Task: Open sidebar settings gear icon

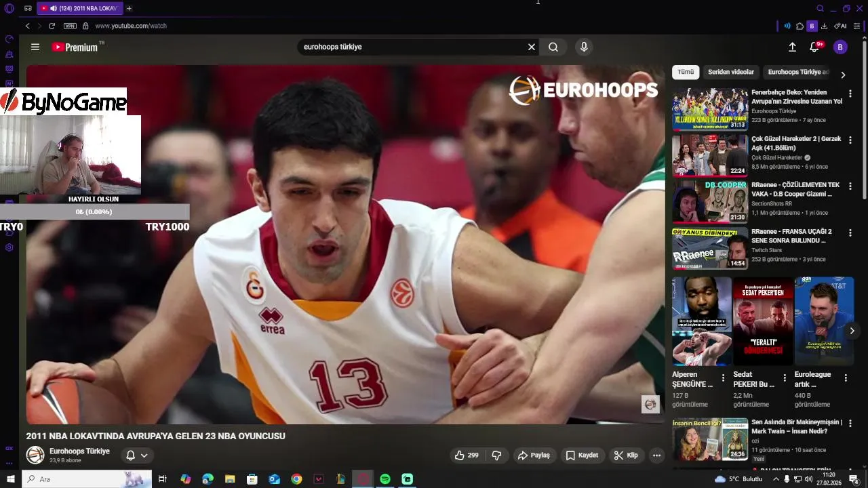Action: point(9,247)
